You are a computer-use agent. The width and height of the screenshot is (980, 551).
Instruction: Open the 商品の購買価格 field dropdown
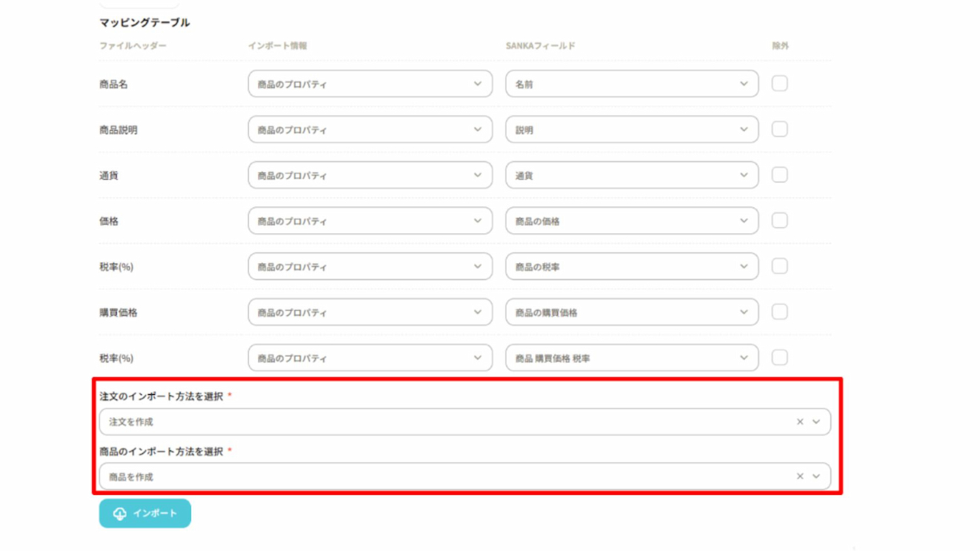(631, 312)
